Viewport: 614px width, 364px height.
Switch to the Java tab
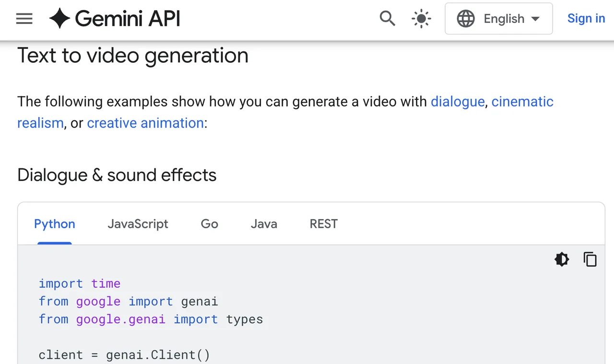tap(264, 224)
